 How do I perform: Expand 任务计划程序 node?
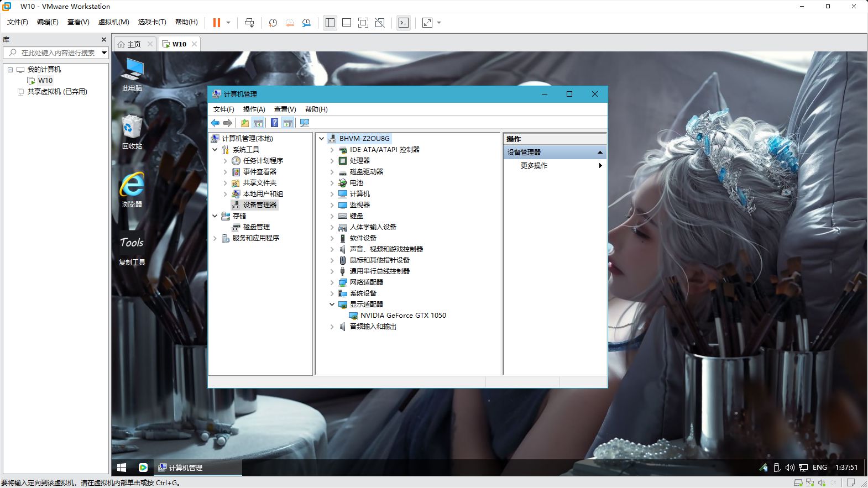click(226, 161)
